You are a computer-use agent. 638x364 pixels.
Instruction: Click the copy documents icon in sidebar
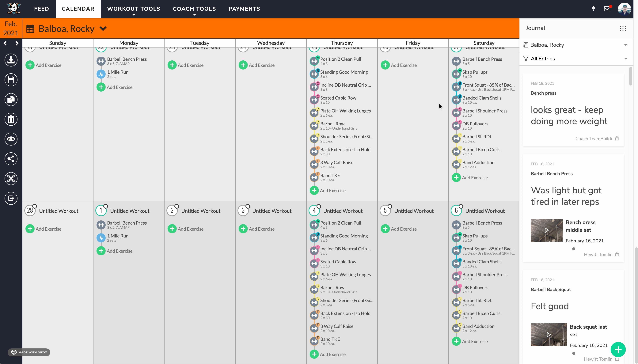(11, 100)
